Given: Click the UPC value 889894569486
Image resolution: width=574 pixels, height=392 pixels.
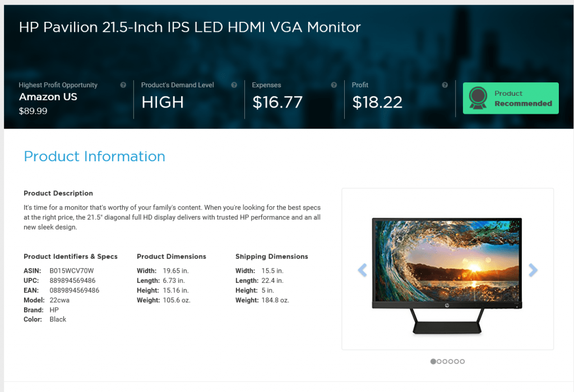Looking at the screenshot, I should [x=72, y=281].
